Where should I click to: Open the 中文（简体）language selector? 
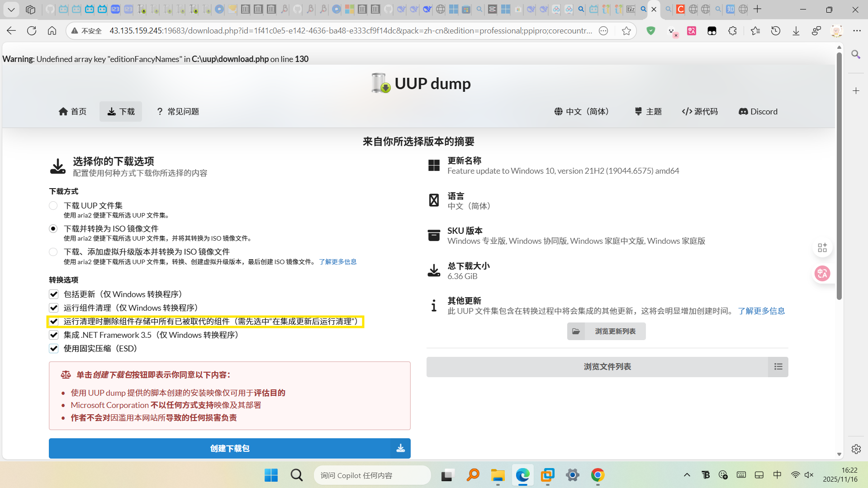[582, 112]
